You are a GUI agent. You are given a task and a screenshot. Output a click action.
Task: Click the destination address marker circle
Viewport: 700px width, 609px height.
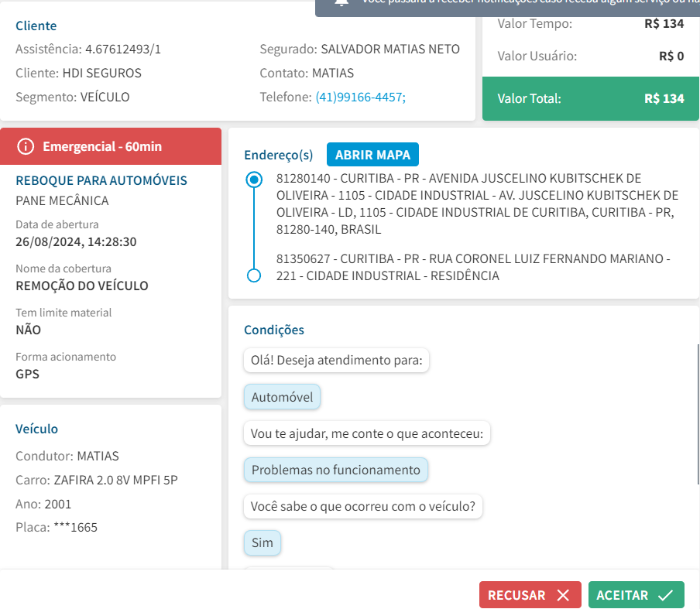point(254,275)
